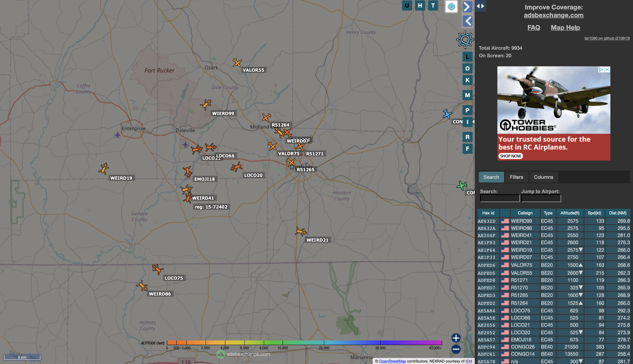Sort table by Callsign column

pos(525,213)
